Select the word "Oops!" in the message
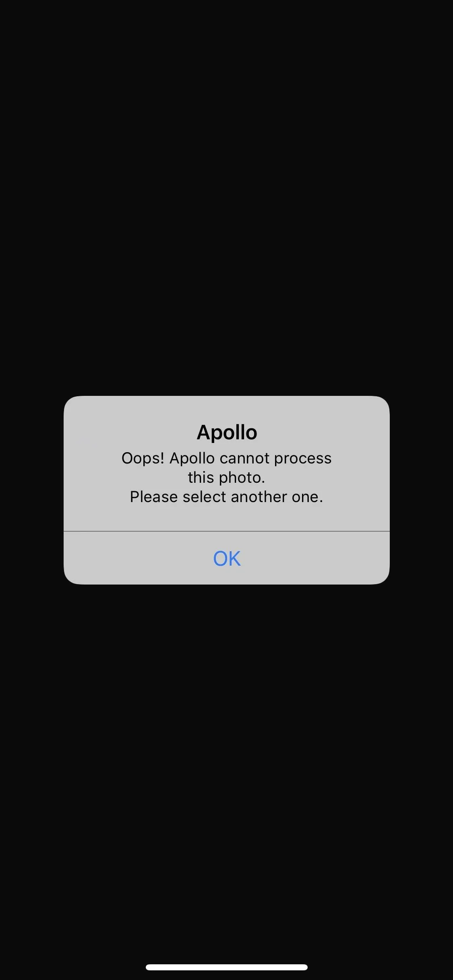 tap(143, 458)
